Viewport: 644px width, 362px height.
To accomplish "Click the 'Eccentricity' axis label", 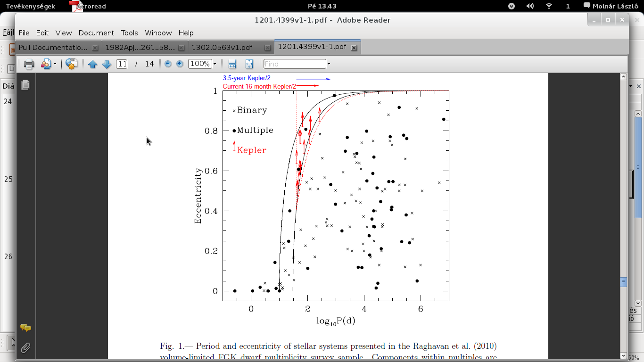I will 198,196.
